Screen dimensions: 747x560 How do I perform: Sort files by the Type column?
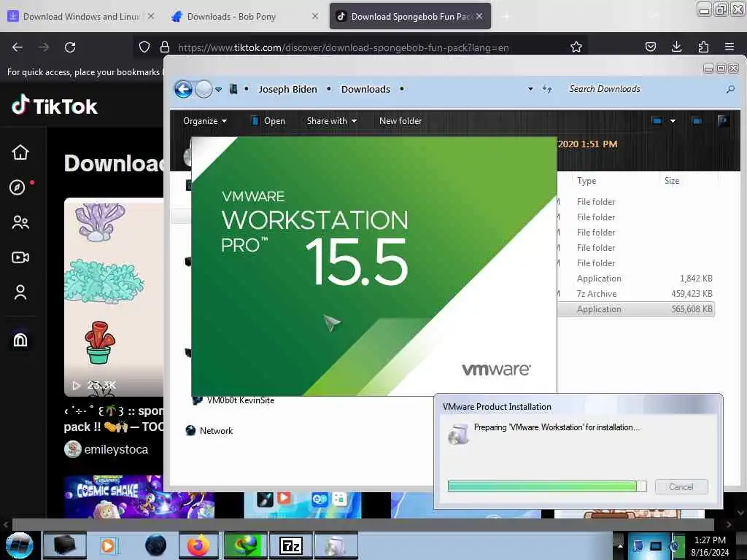click(587, 181)
